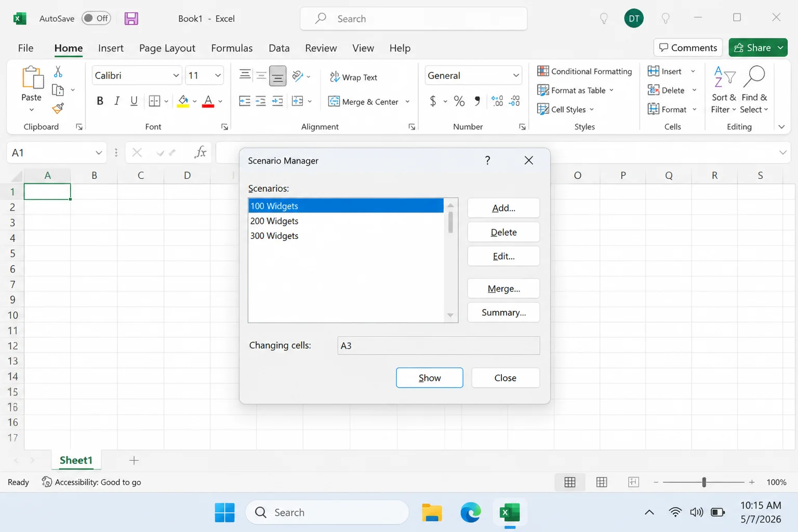The image size is (798, 532).
Task: Click the Summary... button
Action: pyautogui.click(x=503, y=312)
